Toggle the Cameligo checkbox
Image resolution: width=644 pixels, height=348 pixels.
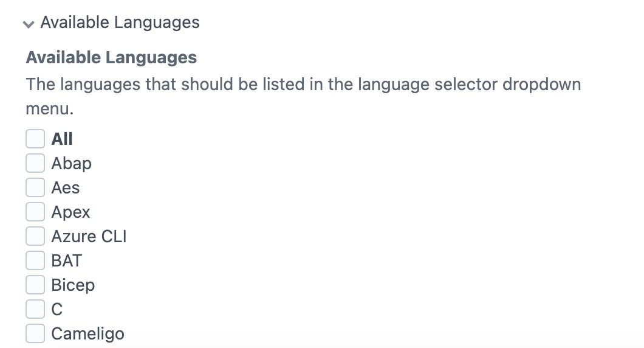pyautogui.click(x=35, y=333)
